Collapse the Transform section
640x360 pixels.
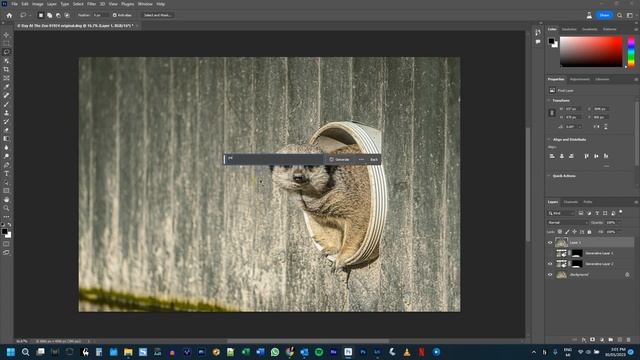(549, 100)
